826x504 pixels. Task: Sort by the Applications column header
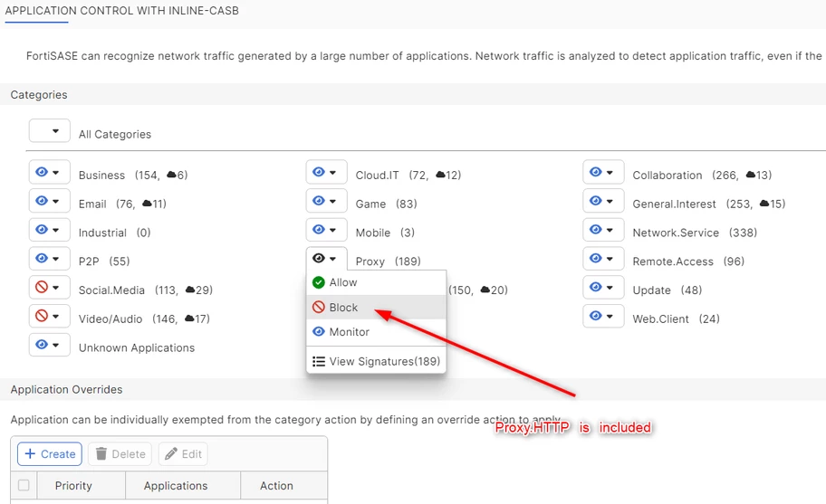[176, 486]
